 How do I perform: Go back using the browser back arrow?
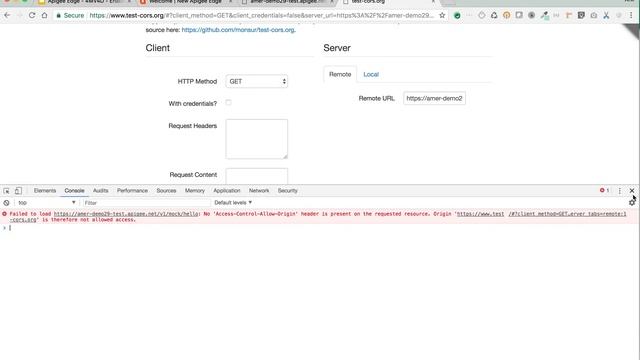tap(7, 16)
